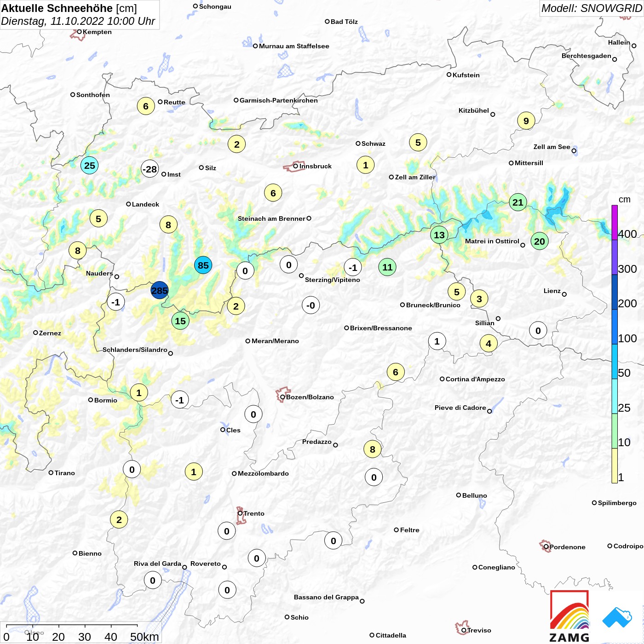Select the green 15 station marker
Screen dimensions: 644x644
(180, 321)
